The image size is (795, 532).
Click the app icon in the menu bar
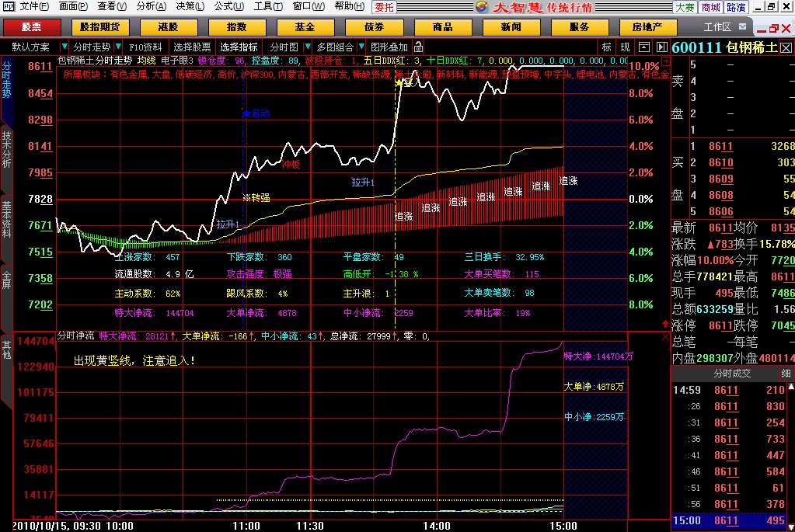(x=9, y=6)
